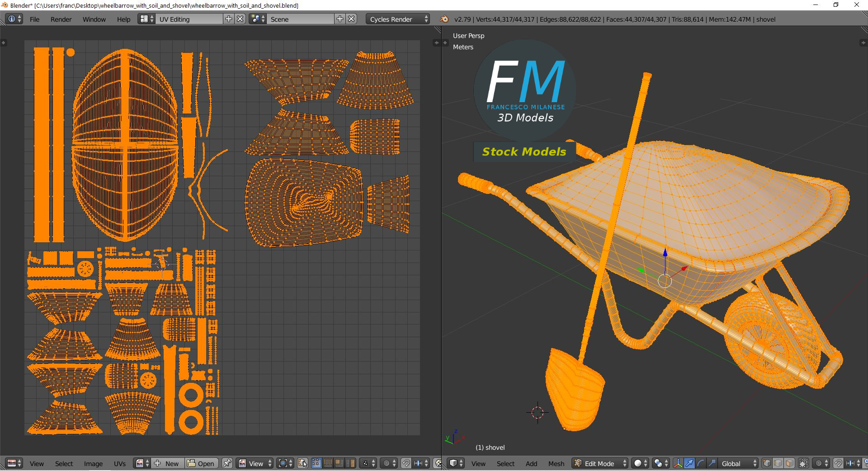The width and height of the screenshot is (868, 471).
Task: Open the 3D View pivot point selector
Action: (661, 463)
